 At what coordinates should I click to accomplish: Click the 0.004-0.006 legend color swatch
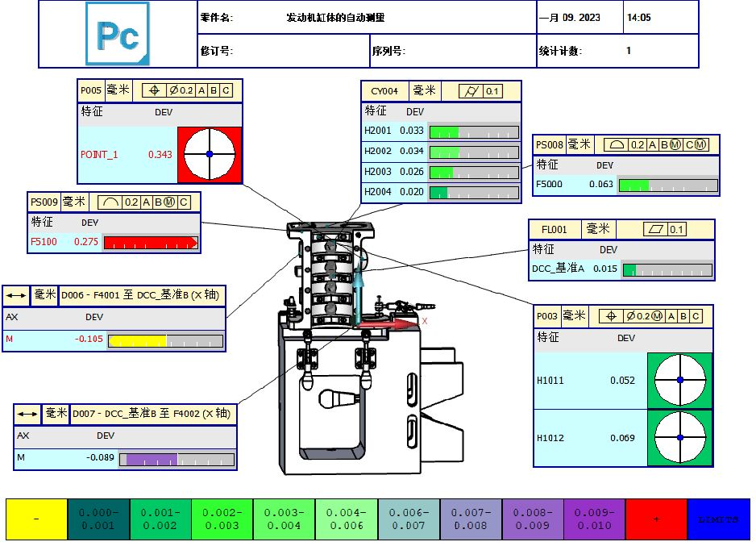[x=346, y=519]
